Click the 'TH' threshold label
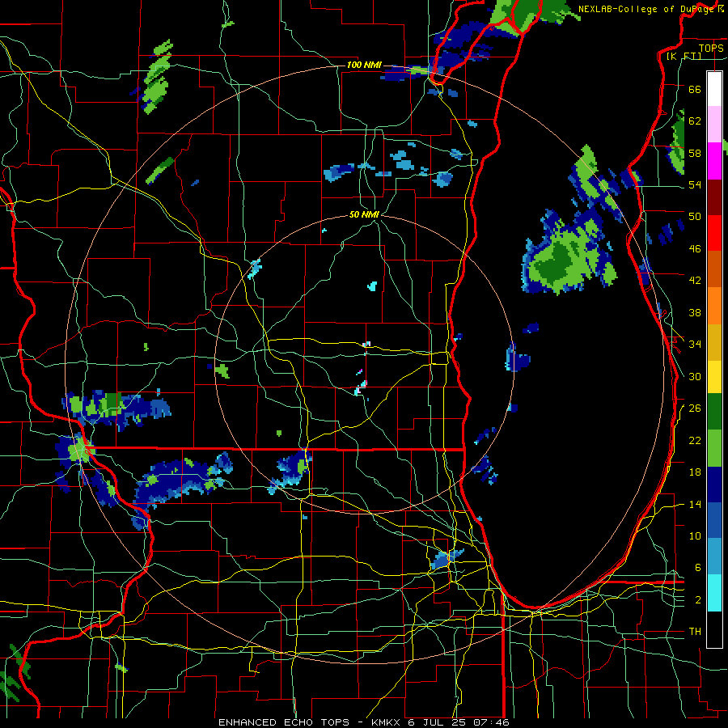This screenshot has width=728, height=728. 695,631
